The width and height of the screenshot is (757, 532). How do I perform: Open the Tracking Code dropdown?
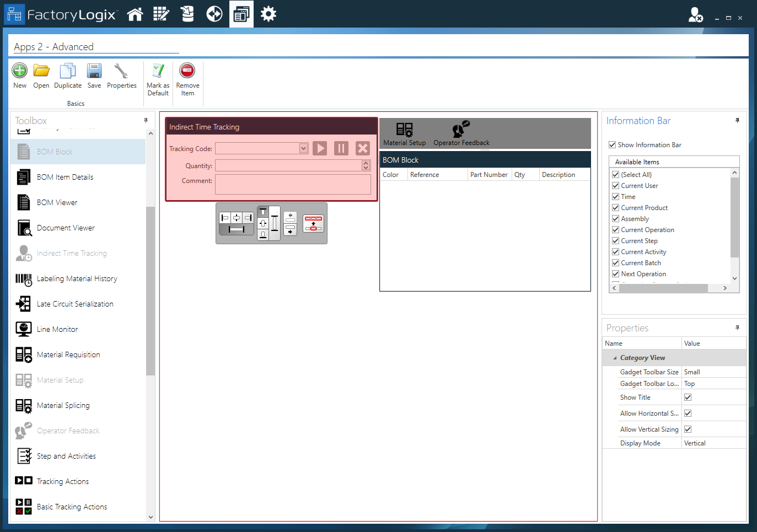[x=303, y=148]
